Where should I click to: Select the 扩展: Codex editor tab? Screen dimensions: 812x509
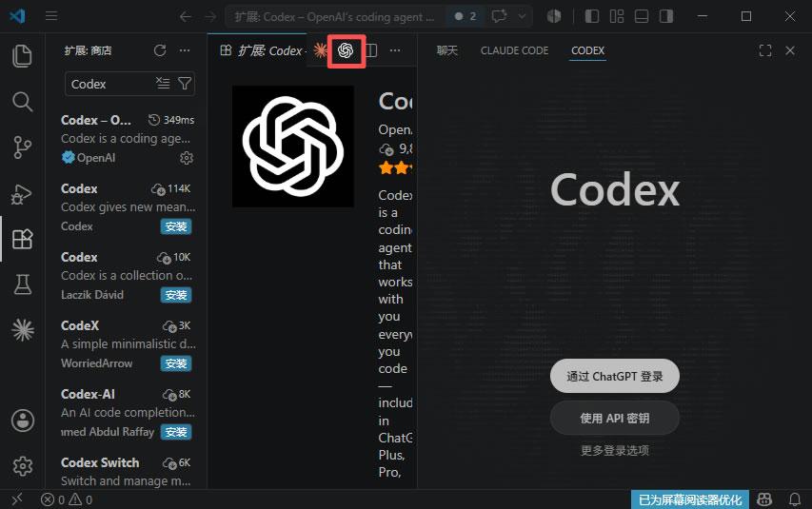pos(262,50)
